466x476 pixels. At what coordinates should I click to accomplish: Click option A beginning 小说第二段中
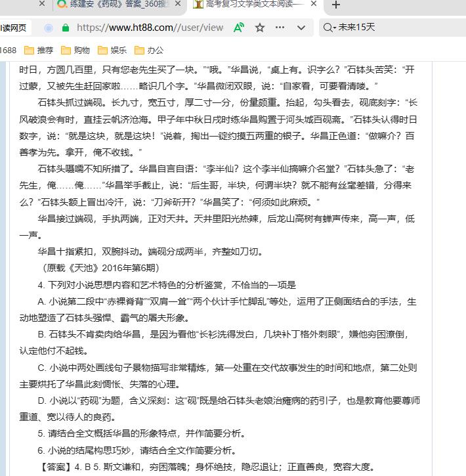[x=218, y=310]
